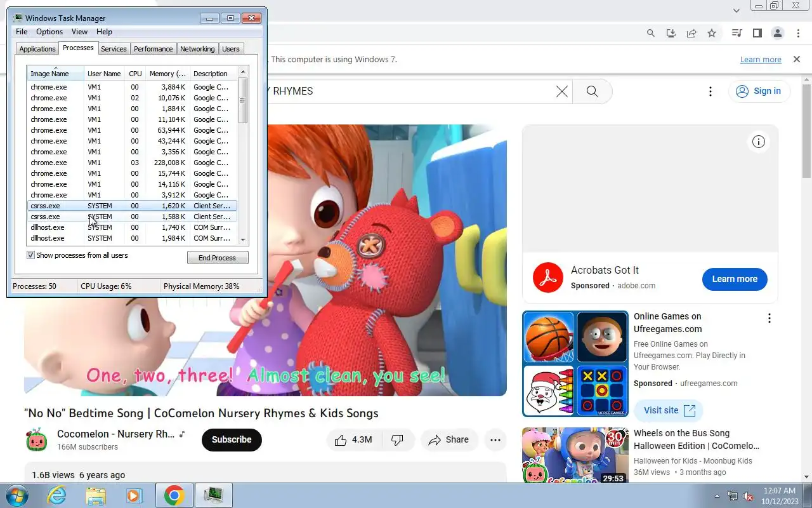The width and height of the screenshot is (812, 508).
Task: Open the Options menu in Task Manager
Action: click(x=49, y=32)
